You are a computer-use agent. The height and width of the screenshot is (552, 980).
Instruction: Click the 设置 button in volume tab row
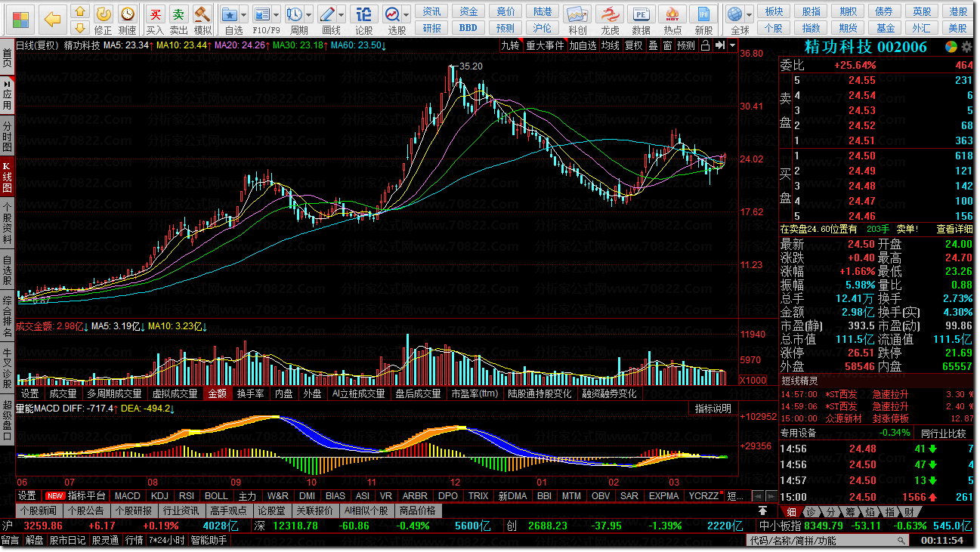pos(30,393)
